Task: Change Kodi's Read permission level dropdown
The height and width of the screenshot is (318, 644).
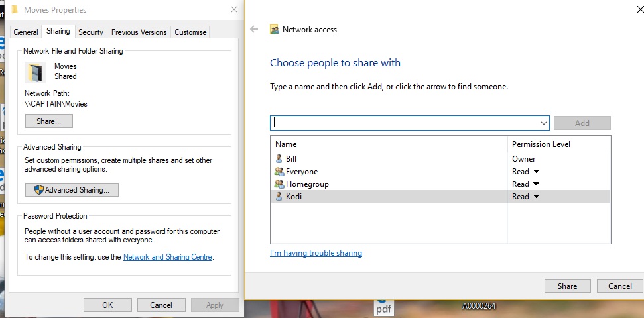Action: click(x=536, y=197)
